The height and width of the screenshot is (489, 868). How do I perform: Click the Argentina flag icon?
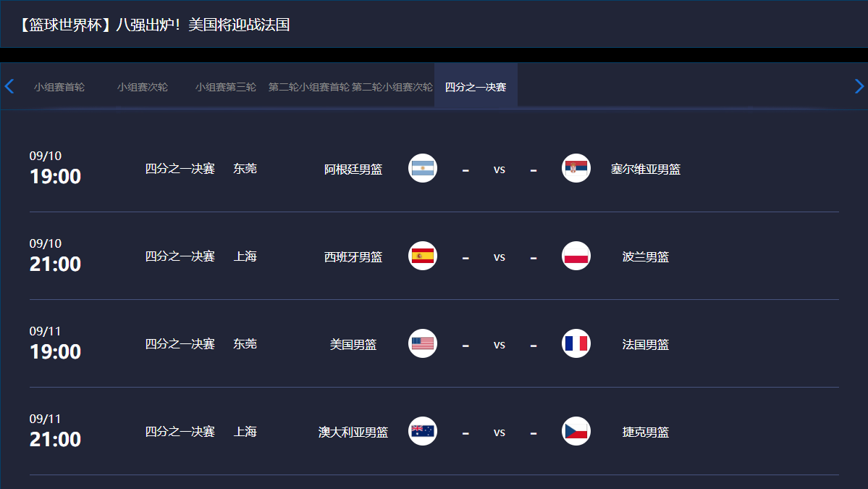coord(422,168)
